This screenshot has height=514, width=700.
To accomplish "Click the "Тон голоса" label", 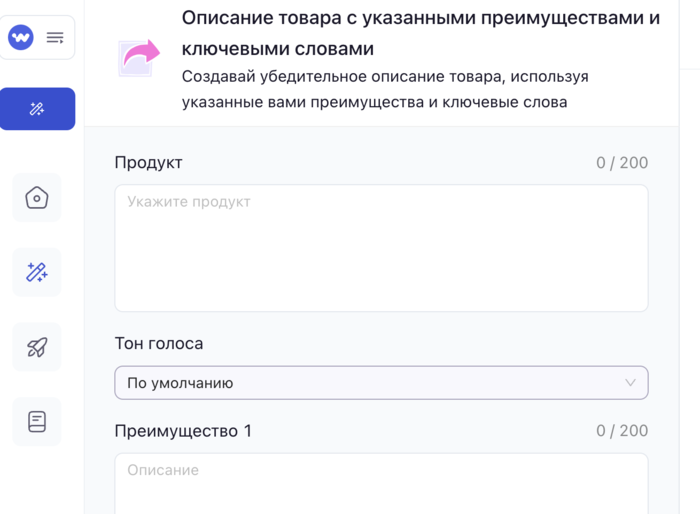I will point(158,344).
